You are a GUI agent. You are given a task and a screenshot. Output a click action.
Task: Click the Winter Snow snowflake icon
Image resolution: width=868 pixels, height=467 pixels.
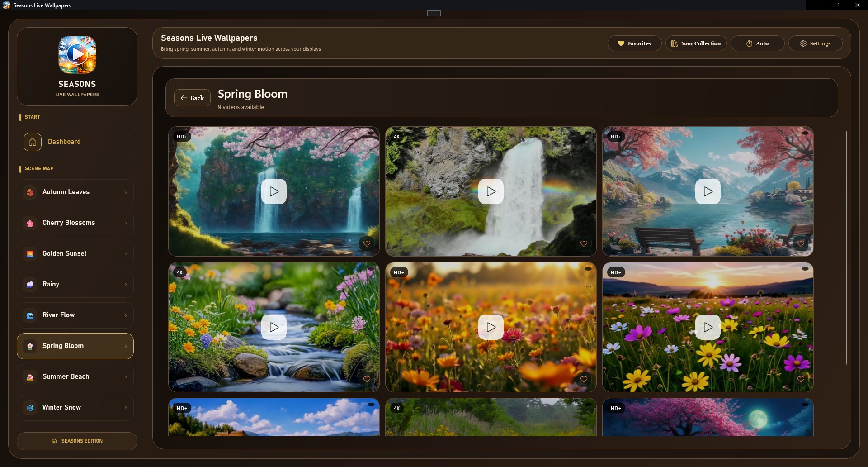tap(30, 408)
